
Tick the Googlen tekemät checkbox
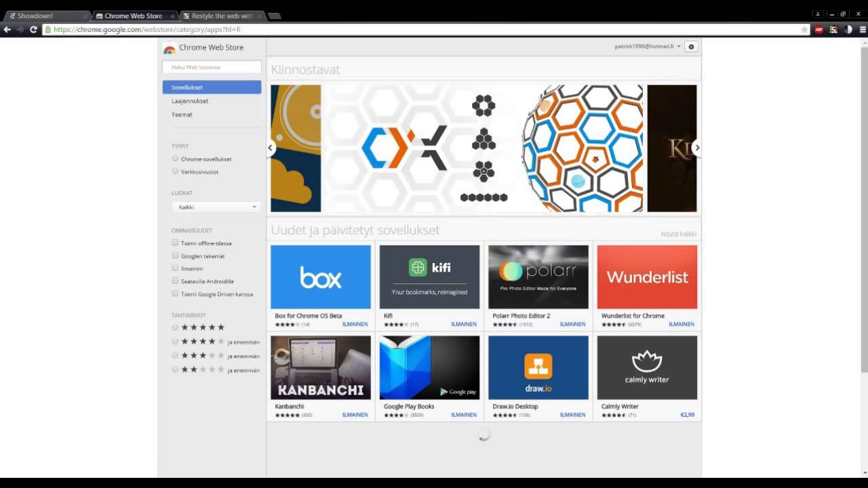[175, 256]
